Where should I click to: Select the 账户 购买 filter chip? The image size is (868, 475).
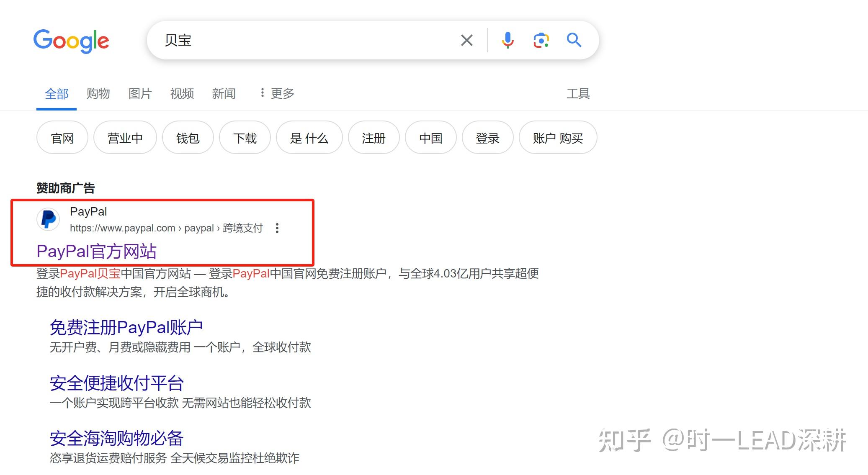(558, 138)
